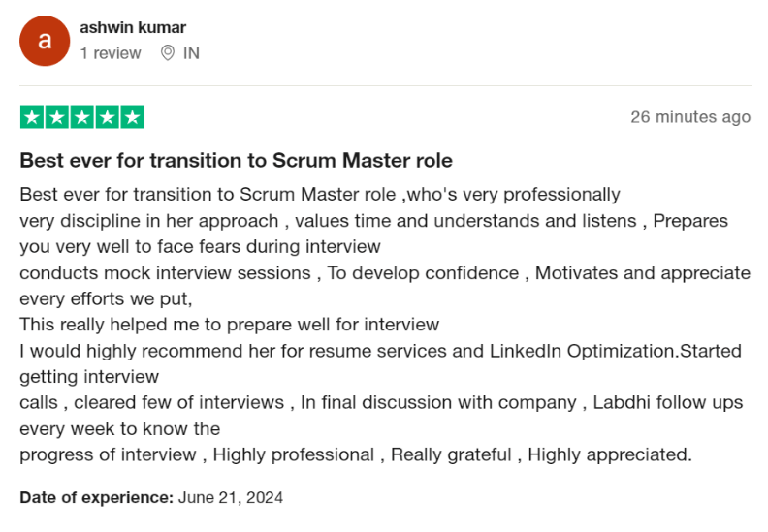Click the review line ending "who's very professionally"
Screen dimensions: 768x532
point(319,194)
